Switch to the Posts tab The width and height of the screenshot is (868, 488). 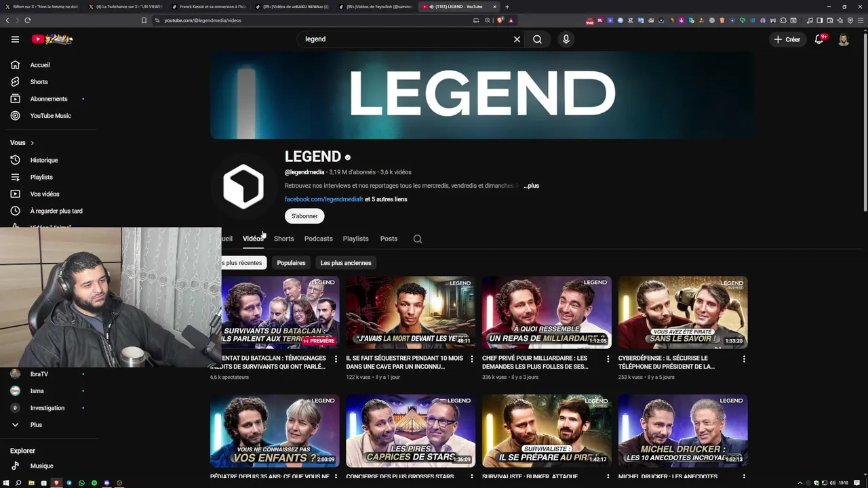click(x=389, y=239)
